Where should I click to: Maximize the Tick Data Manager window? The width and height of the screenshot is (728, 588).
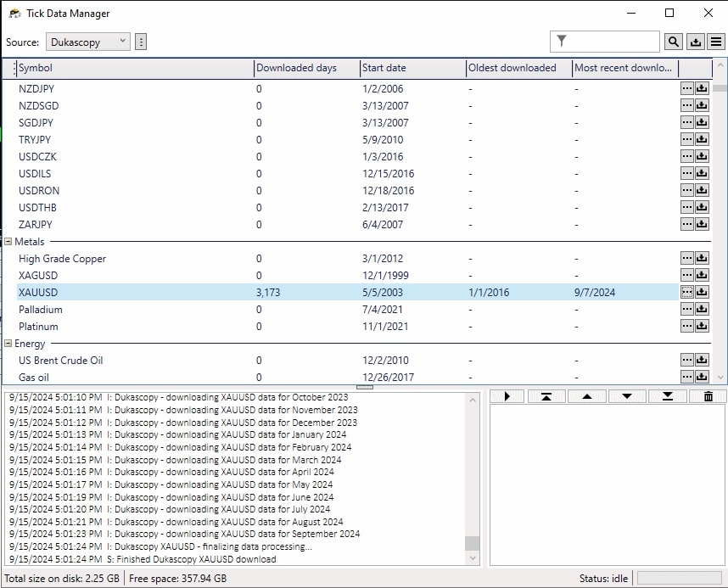pos(669,13)
